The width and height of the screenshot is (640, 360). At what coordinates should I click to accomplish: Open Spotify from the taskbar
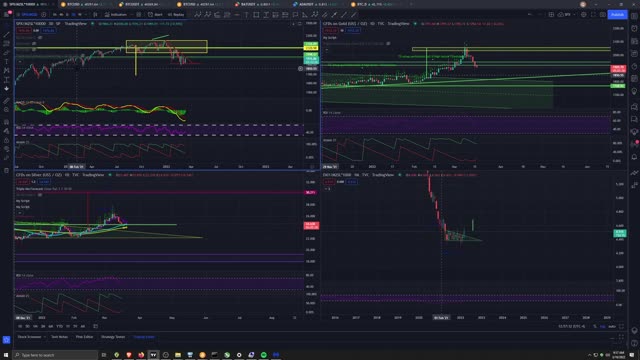coord(264,355)
